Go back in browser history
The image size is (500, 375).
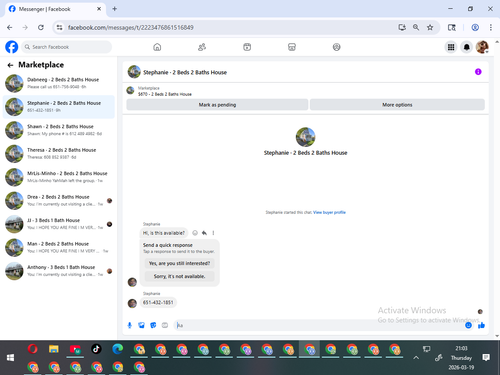click(x=10, y=27)
